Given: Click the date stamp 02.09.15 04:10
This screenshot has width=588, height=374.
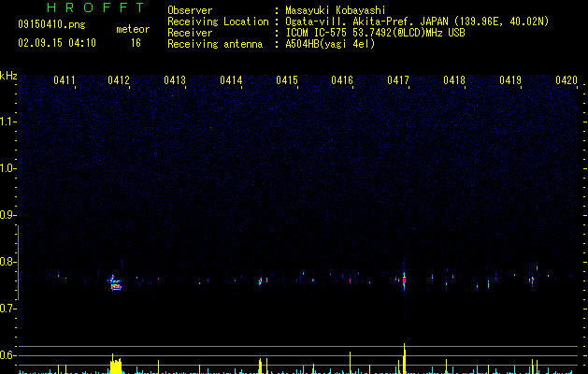Looking at the screenshot, I should 57,43.
